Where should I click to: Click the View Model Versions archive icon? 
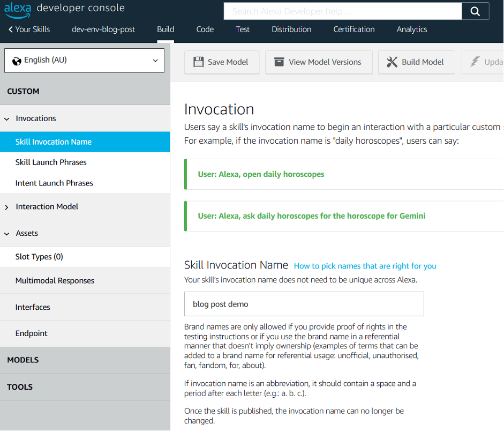[x=279, y=62]
